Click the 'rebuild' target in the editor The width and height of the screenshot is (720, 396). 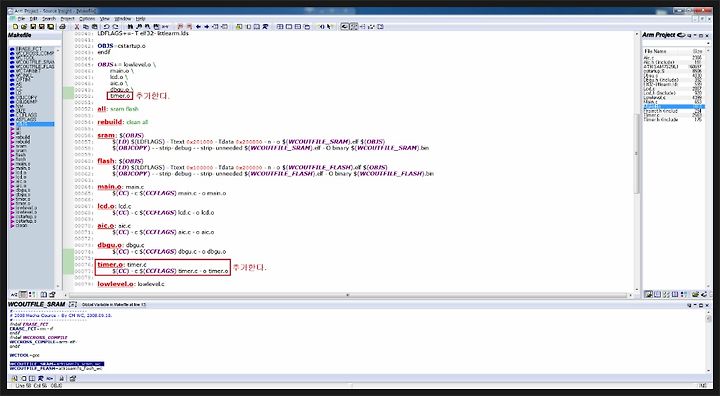click(x=110, y=122)
